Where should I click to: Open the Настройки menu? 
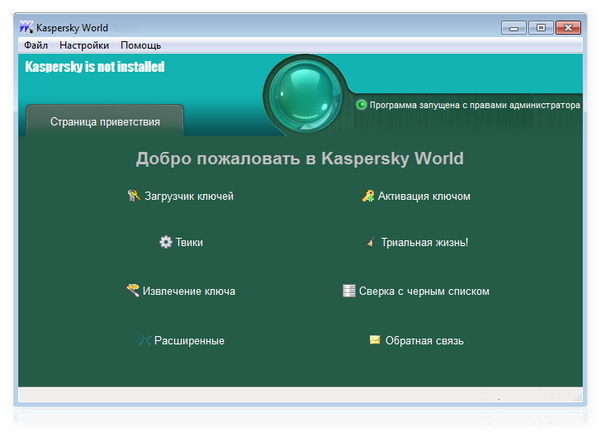pyautogui.click(x=84, y=46)
